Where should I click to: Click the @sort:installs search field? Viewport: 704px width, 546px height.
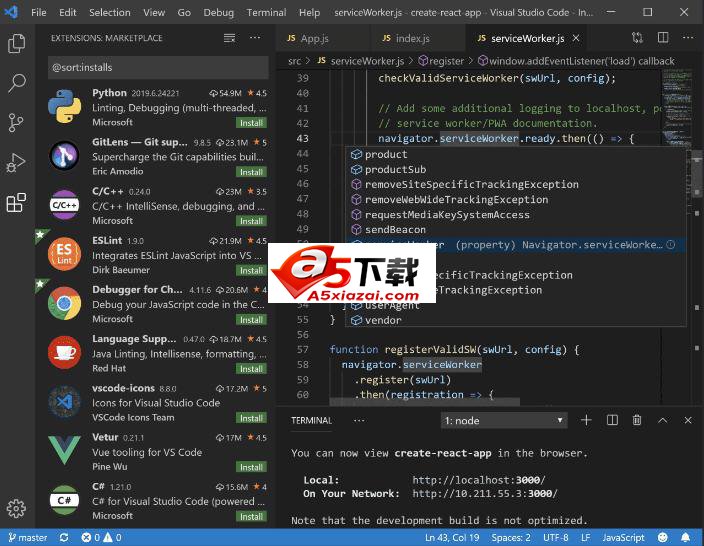(158, 67)
